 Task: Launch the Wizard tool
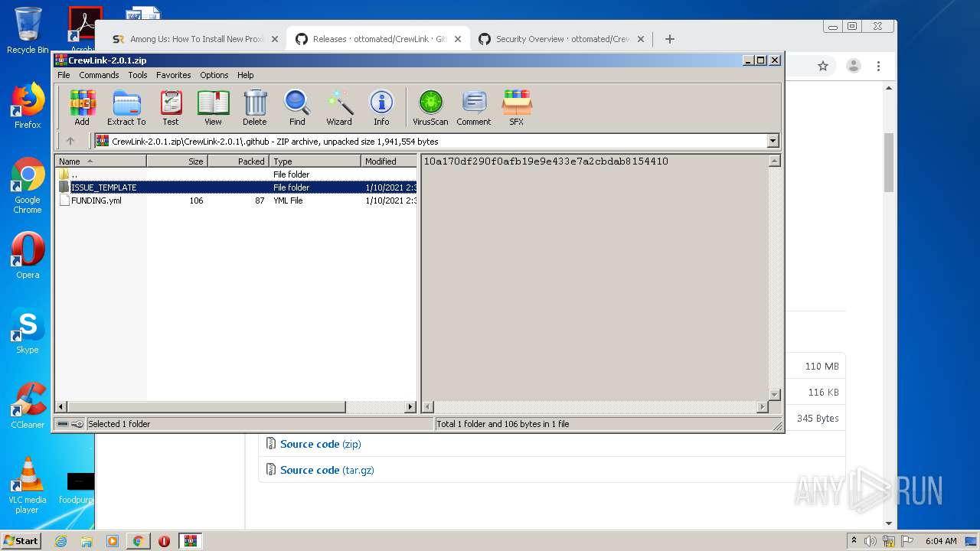pyautogui.click(x=339, y=108)
